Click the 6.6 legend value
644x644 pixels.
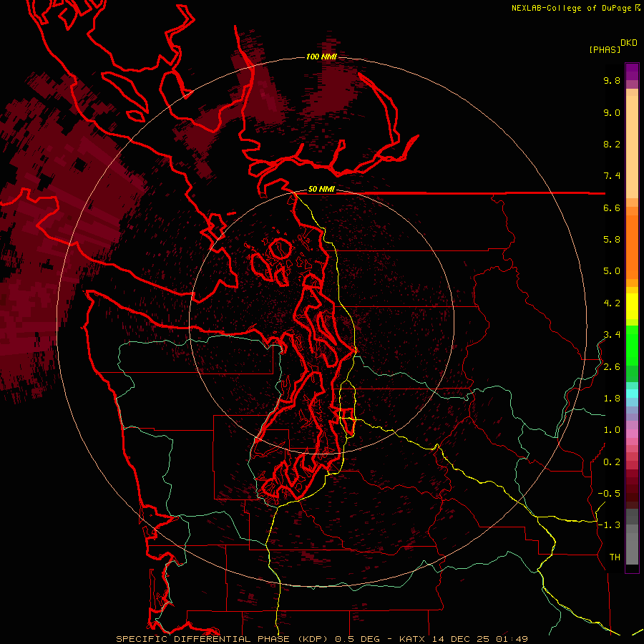pyautogui.click(x=612, y=208)
